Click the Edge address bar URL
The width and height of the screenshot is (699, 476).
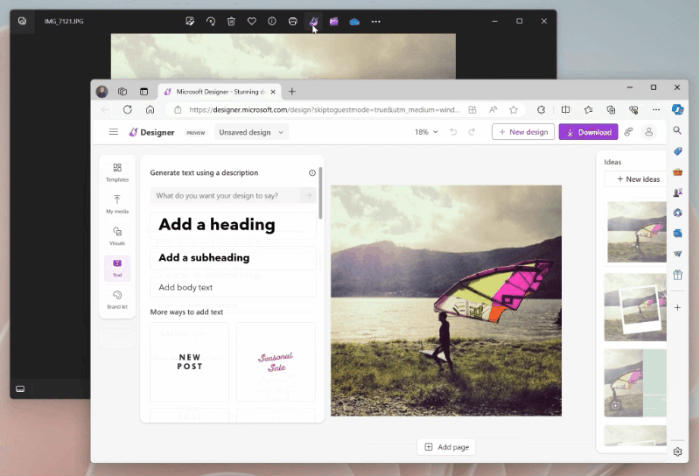coord(324,110)
